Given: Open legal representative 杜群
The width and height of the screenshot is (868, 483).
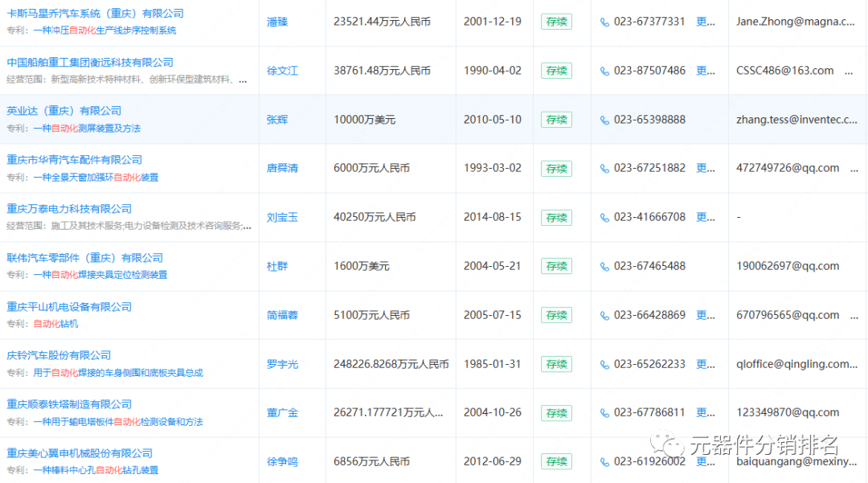Looking at the screenshot, I should tap(276, 266).
